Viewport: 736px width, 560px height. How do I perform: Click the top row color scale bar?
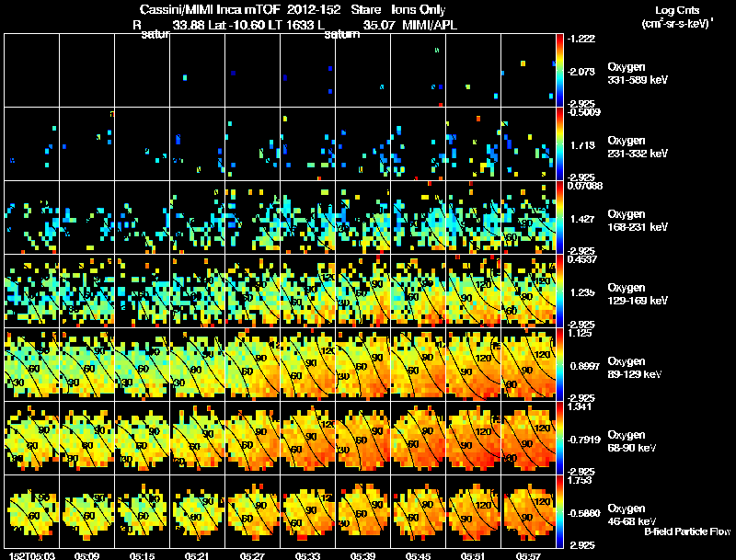(559, 71)
